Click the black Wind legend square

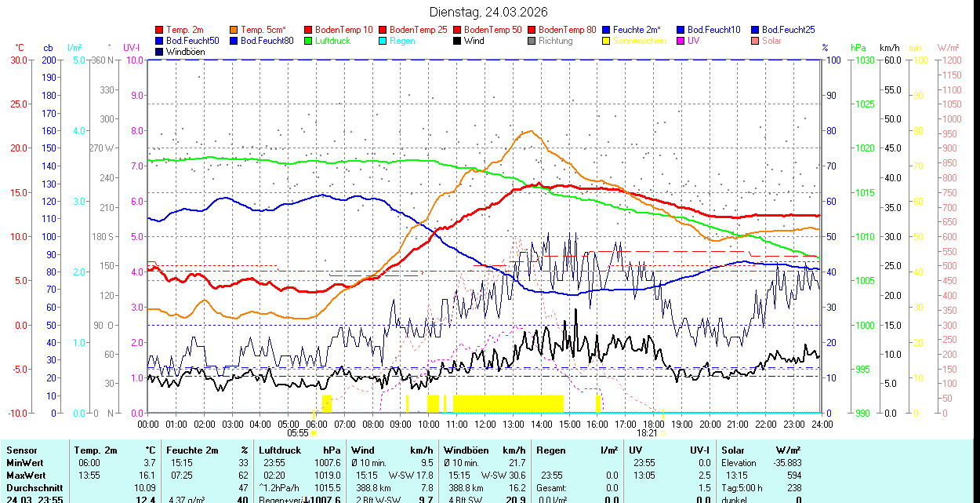point(457,41)
